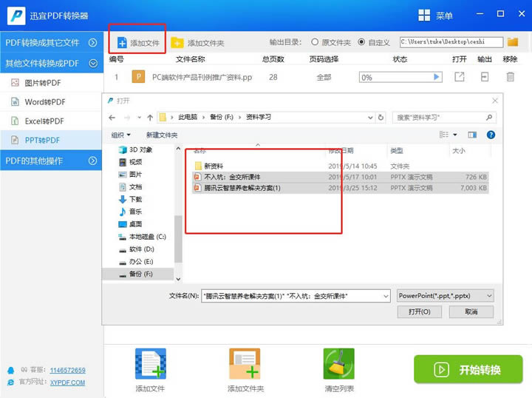Browse output directory via the orange folder icon
532x398 pixels.
tap(513, 42)
